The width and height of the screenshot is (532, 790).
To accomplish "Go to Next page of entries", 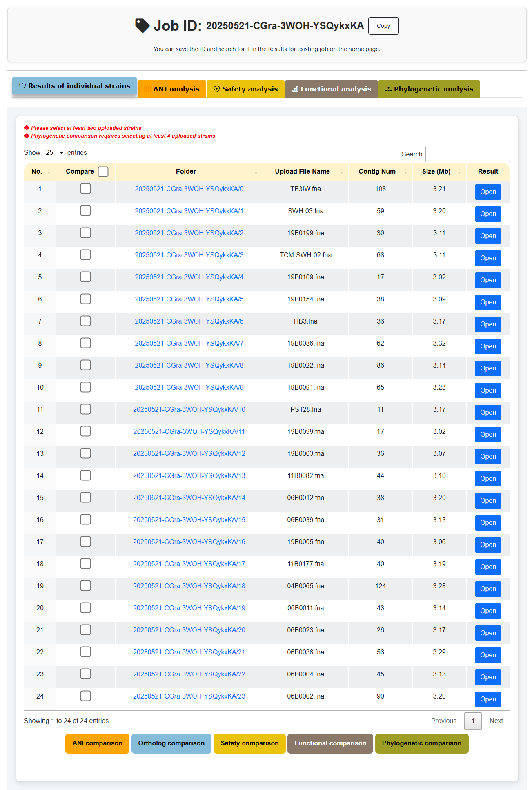I will (x=496, y=721).
